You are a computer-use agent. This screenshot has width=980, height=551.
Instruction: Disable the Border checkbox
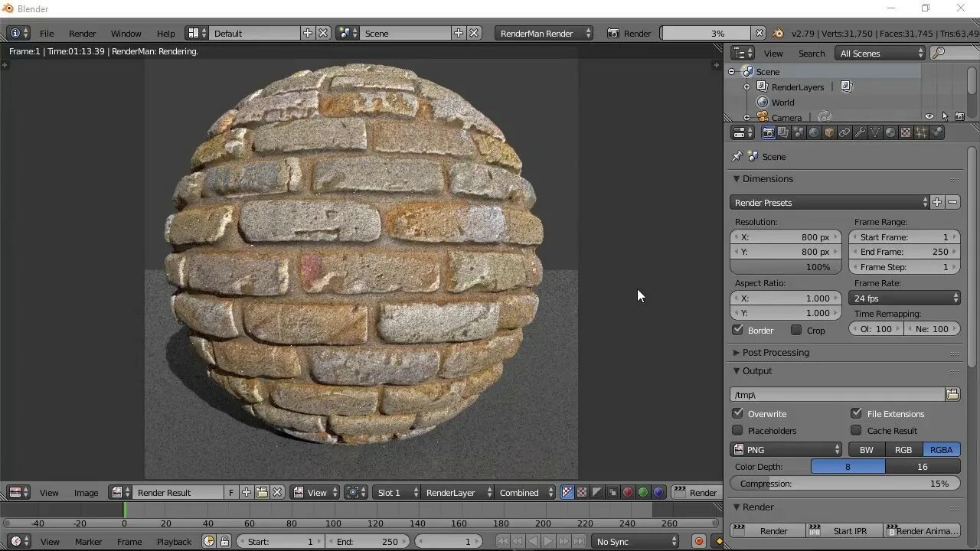pyautogui.click(x=738, y=330)
